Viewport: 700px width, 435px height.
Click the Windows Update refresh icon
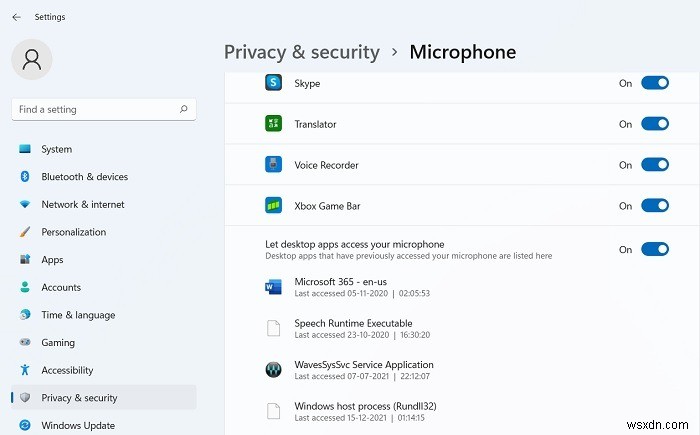point(25,425)
